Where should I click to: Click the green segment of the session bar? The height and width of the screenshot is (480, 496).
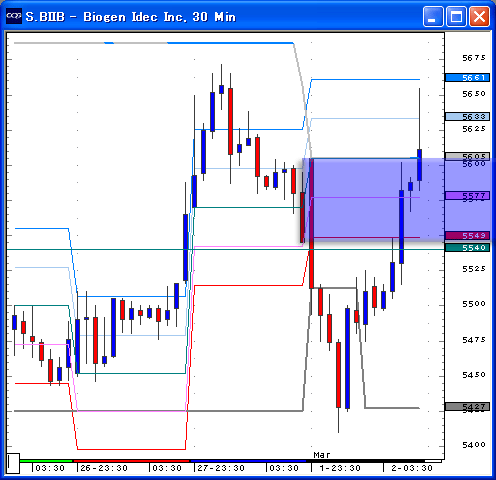coord(46,461)
